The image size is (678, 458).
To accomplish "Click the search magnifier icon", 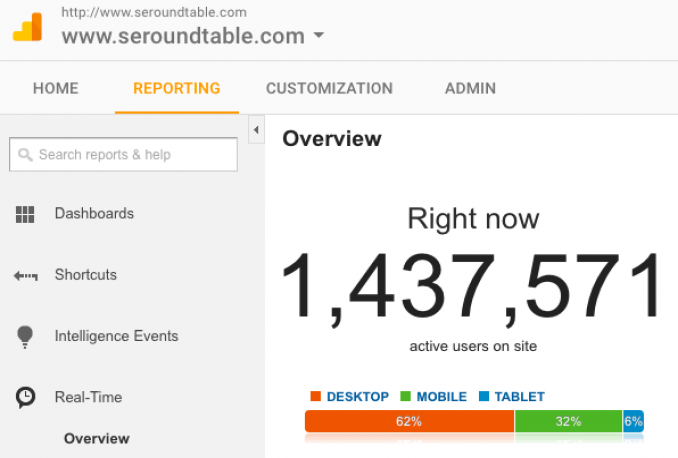I will (x=25, y=155).
